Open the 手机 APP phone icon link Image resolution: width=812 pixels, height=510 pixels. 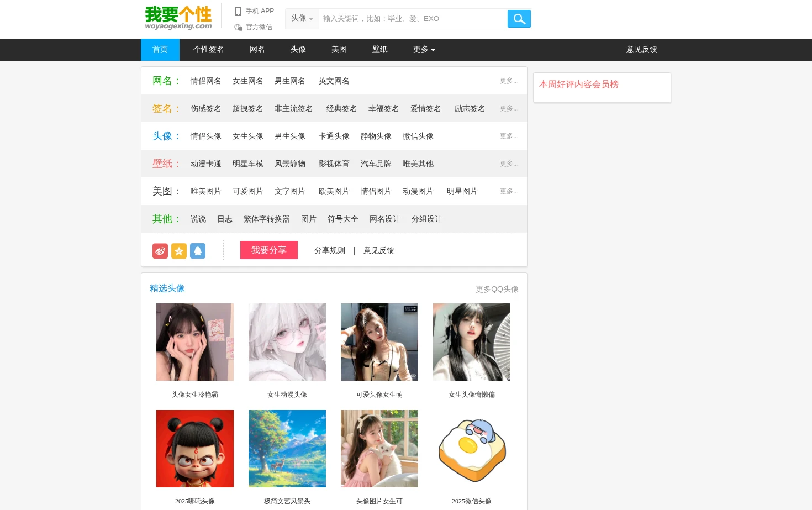[x=254, y=11]
